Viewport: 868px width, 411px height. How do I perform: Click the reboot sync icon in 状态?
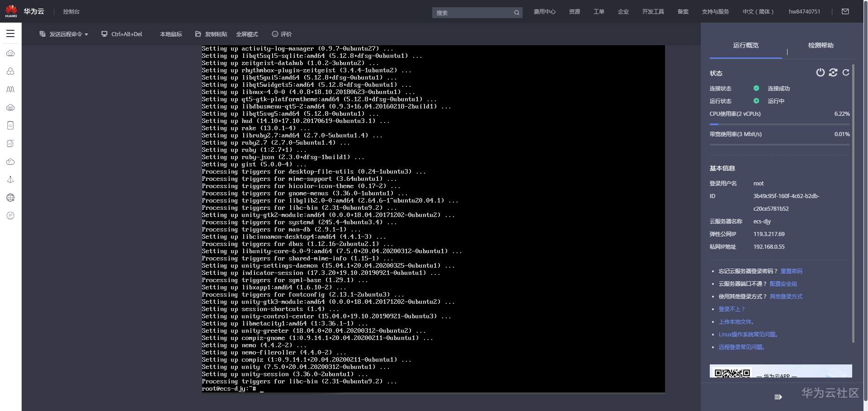coord(833,72)
